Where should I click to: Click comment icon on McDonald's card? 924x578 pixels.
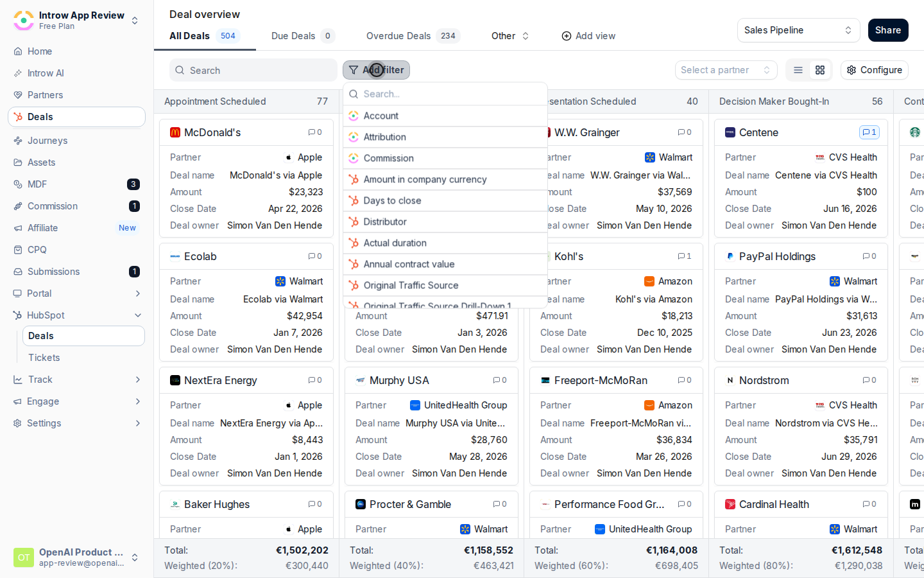[x=314, y=132]
